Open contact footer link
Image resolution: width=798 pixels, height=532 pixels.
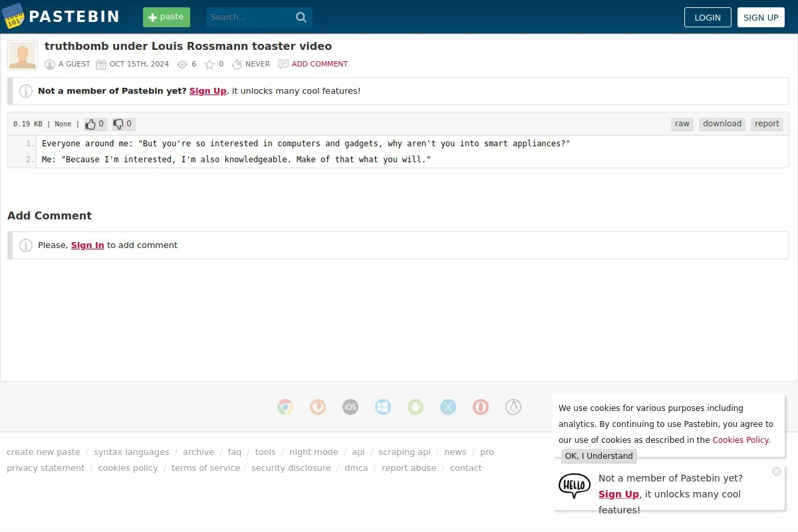click(x=466, y=468)
